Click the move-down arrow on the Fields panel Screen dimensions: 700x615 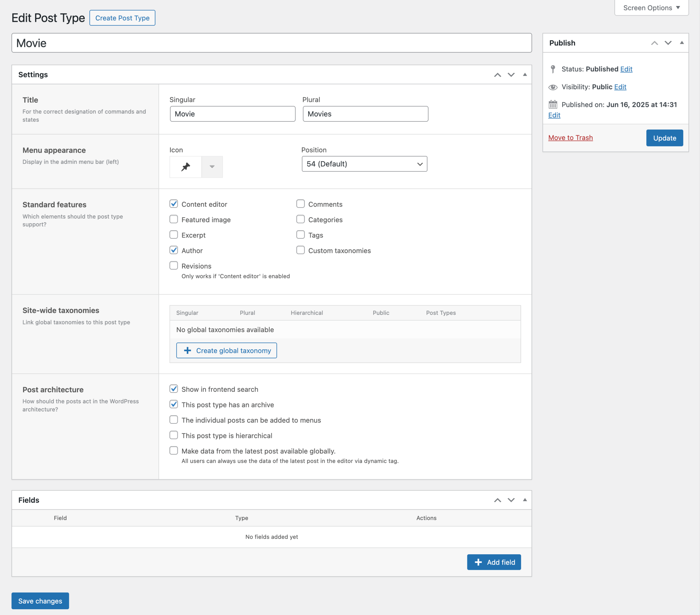(x=511, y=500)
